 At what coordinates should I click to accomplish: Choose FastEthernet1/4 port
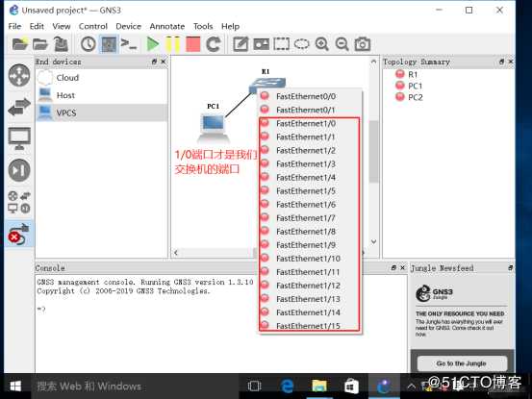point(310,177)
